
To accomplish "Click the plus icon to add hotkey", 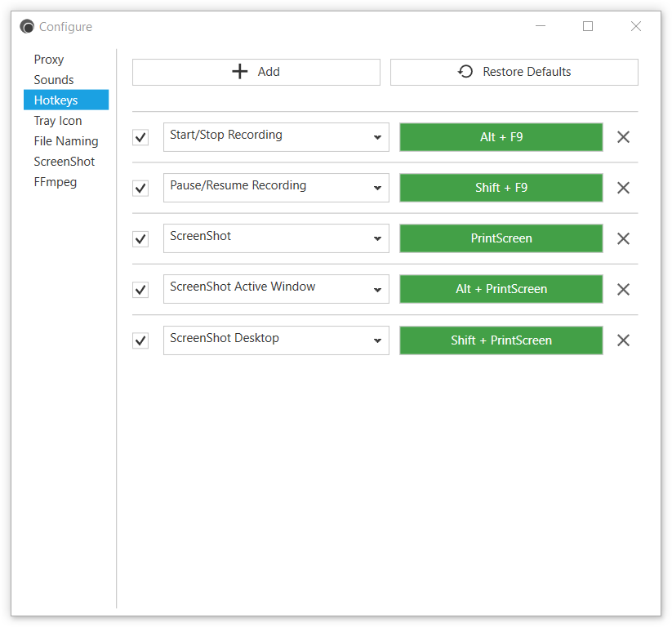I will (240, 72).
